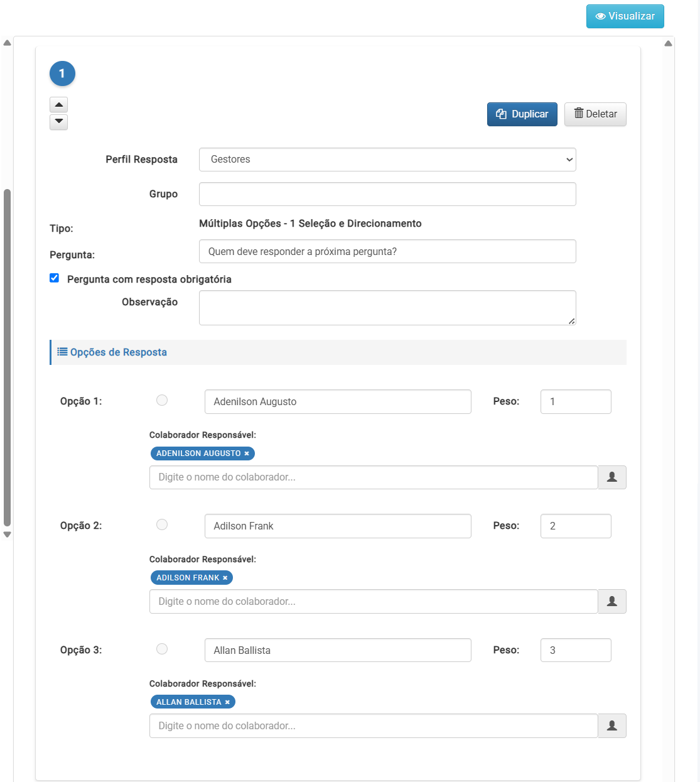Remove the ALLAN BALLISTA collaborator tag
The image size is (700, 782).
[227, 702]
